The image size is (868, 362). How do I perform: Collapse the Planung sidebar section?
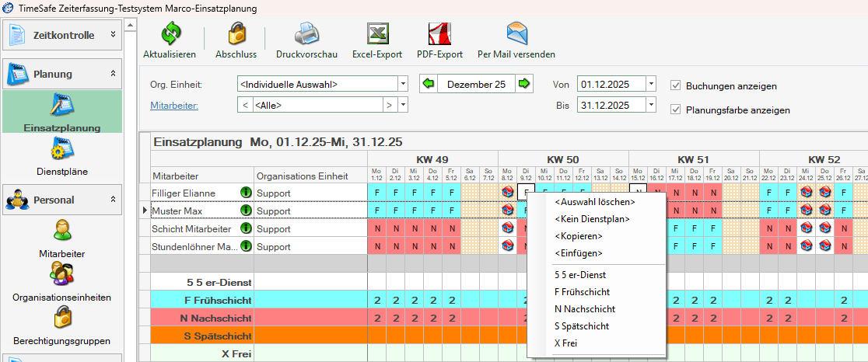[x=113, y=73]
